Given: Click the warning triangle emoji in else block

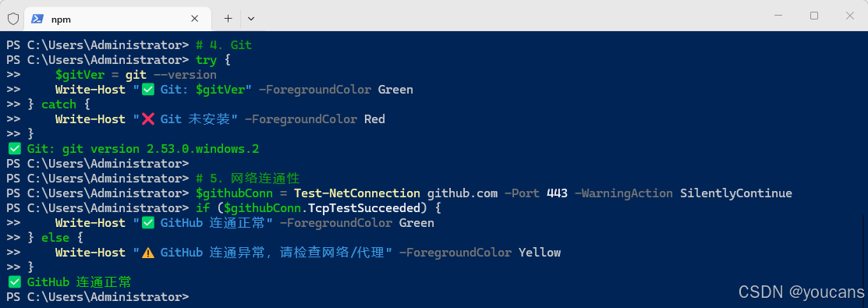Looking at the screenshot, I should [148, 253].
